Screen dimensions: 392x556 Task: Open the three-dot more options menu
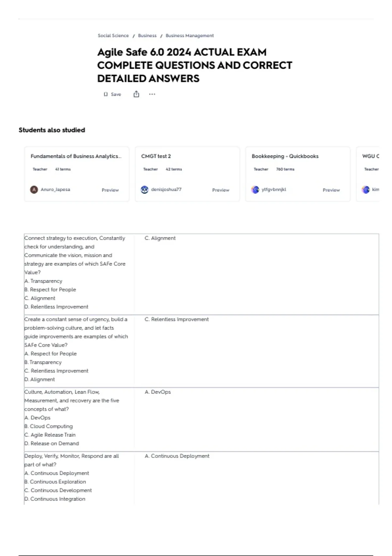click(152, 94)
